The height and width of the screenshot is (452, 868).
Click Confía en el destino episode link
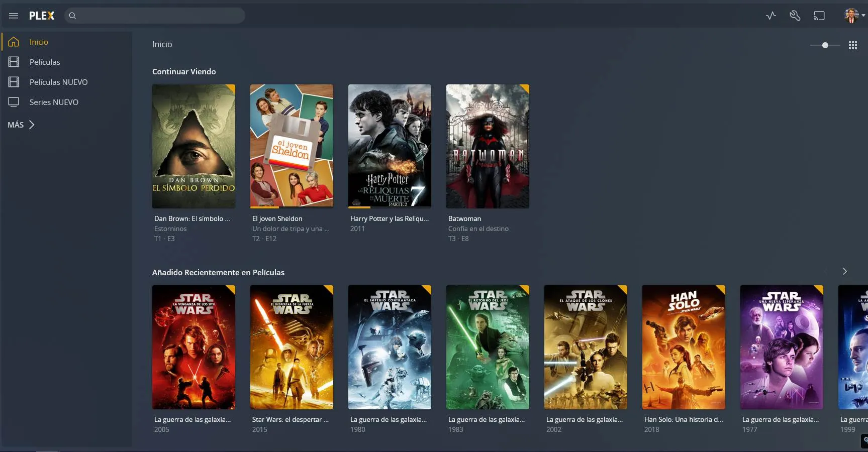click(x=478, y=229)
